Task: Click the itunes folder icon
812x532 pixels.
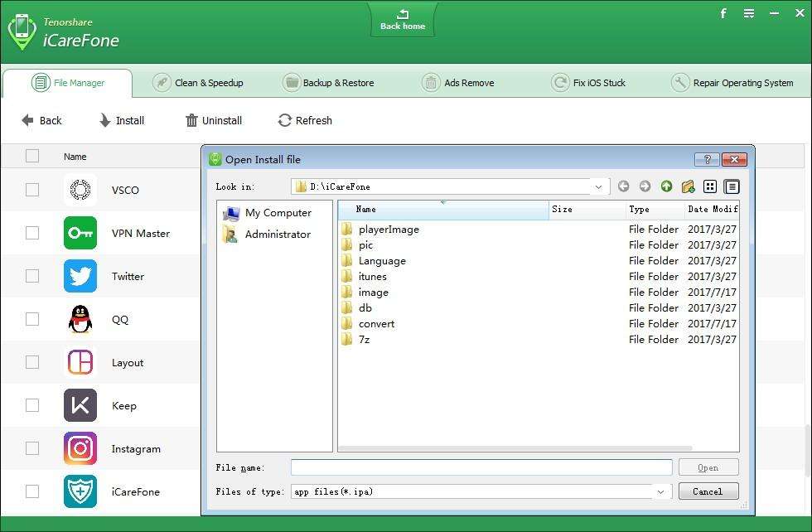Action: pos(347,276)
